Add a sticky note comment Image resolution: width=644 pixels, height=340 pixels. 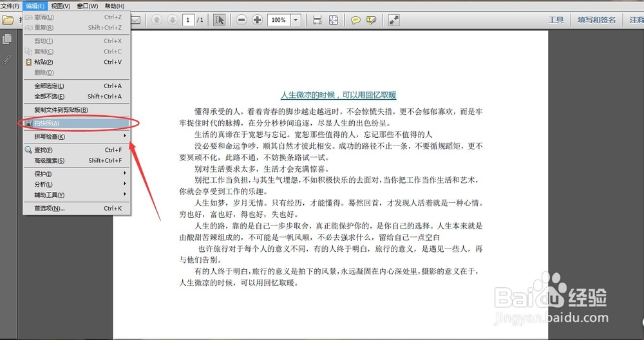coord(355,20)
